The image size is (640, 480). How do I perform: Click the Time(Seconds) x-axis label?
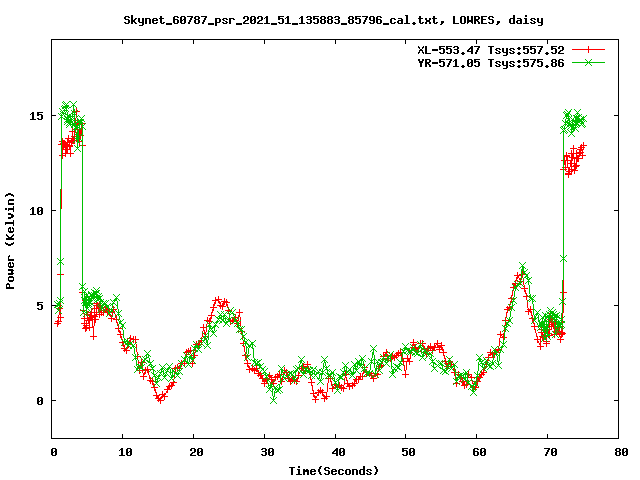coord(333,471)
